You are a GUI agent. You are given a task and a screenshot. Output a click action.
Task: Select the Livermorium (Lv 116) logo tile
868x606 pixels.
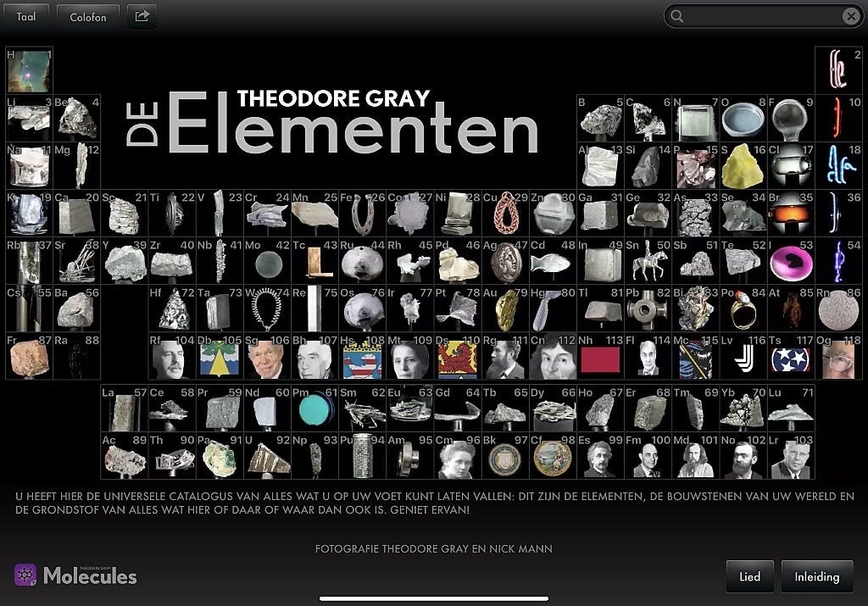(x=743, y=356)
